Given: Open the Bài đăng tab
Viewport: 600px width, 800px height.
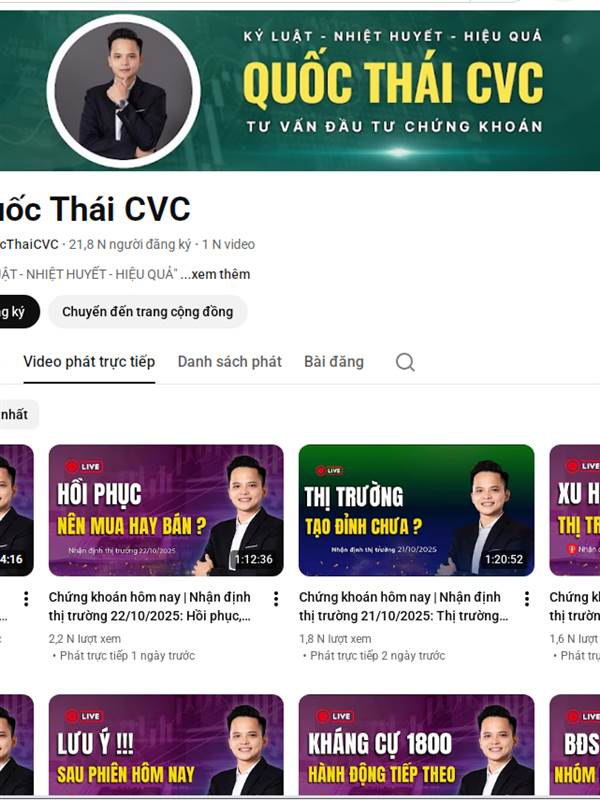Looking at the screenshot, I should [x=334, y=362].
